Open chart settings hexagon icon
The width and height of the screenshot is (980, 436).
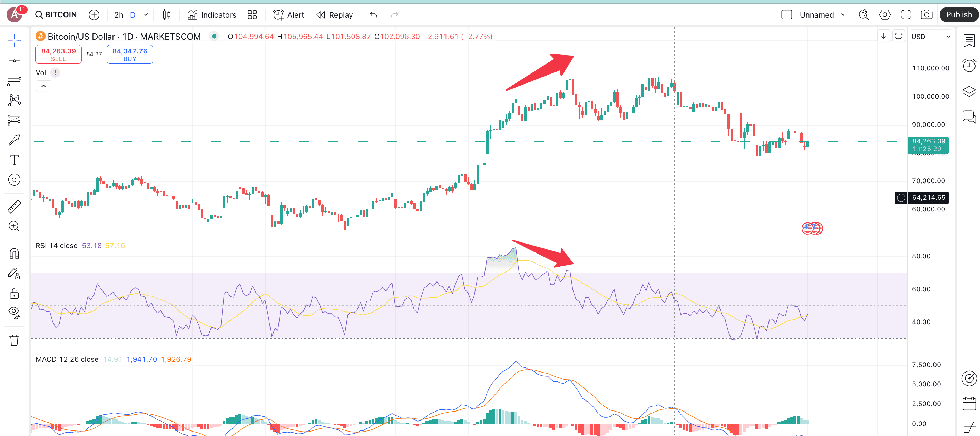coord(884,15)
